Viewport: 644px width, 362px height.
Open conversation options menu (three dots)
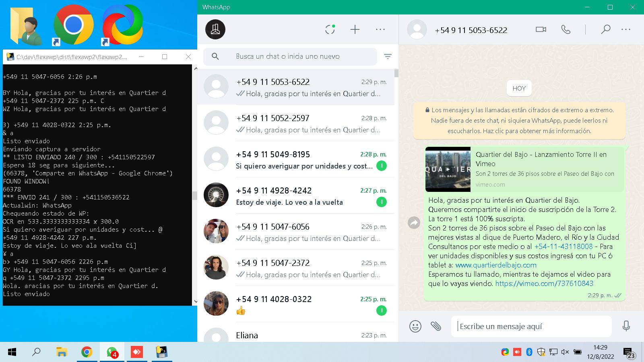(x=626, y=29)
